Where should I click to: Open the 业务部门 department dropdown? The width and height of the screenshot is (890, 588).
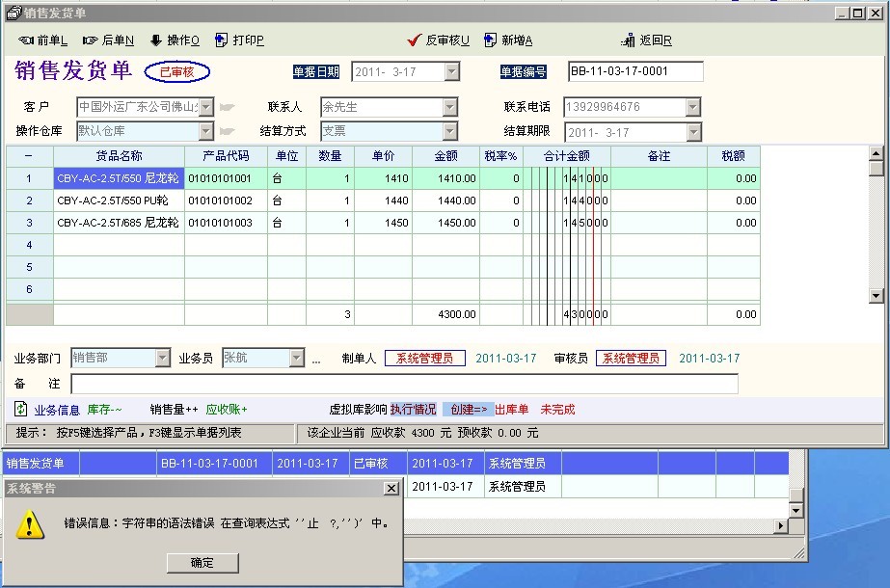[162, 359]
